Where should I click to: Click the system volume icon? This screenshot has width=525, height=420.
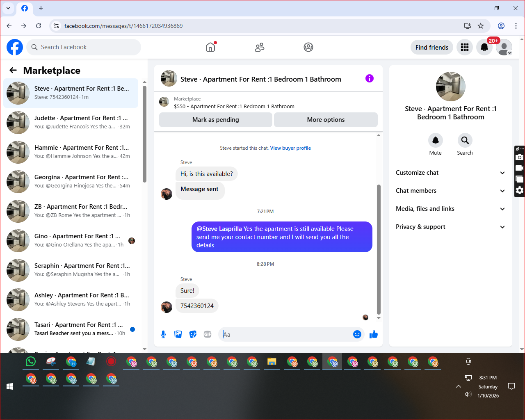[468, 394]
